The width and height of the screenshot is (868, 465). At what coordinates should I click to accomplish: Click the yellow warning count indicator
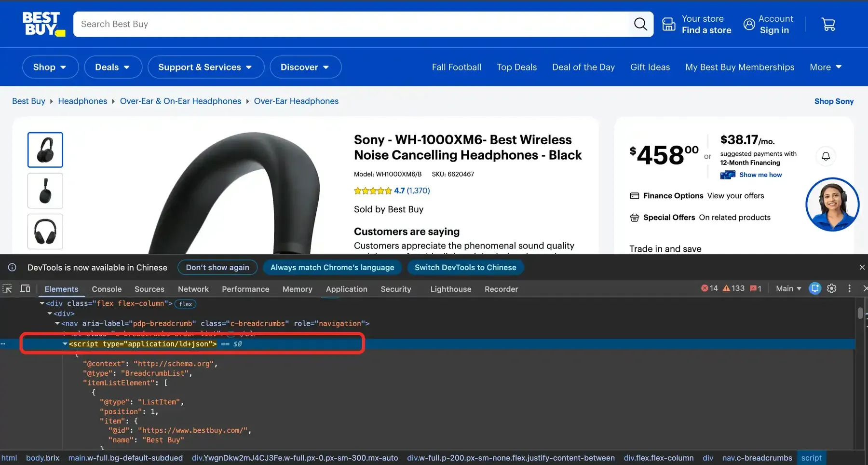coord(733,288)
